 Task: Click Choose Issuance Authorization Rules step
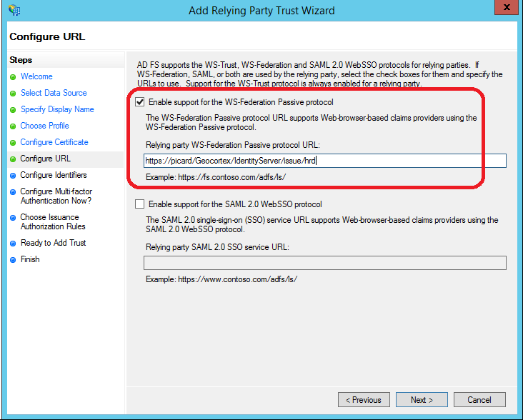pos(53,221)
